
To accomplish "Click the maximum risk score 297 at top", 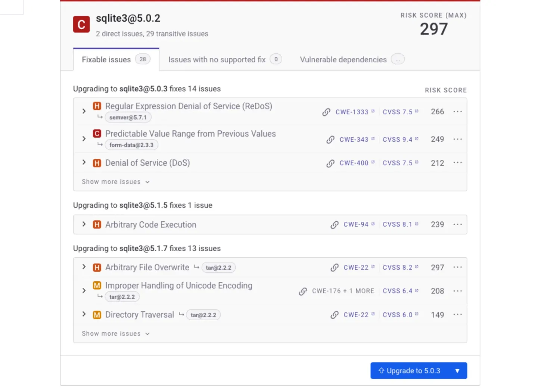I will point(434,29).
